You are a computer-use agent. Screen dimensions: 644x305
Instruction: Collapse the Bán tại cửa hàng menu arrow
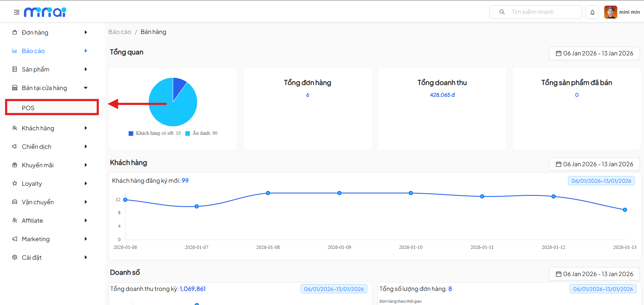click(86, 88)
